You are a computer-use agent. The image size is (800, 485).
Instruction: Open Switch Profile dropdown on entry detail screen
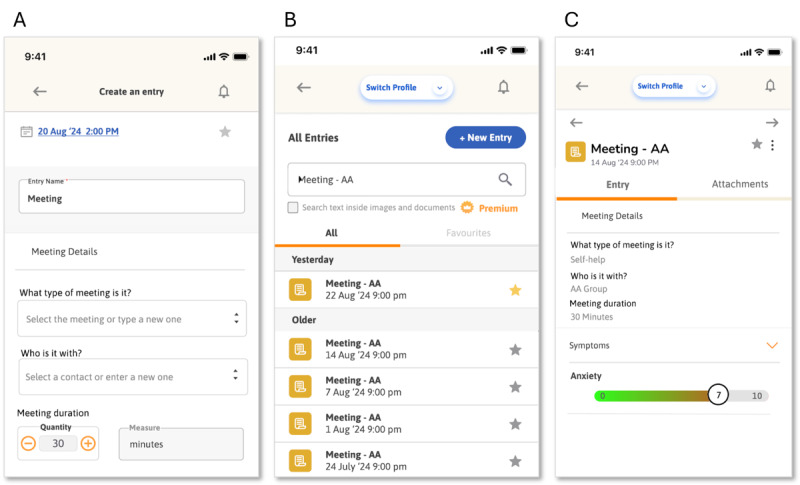(x=673, y=86)
